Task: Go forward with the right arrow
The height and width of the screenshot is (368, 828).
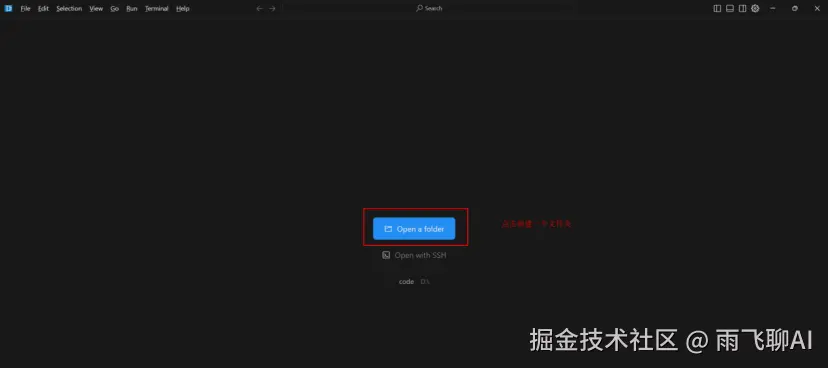Action: [272, 8]
